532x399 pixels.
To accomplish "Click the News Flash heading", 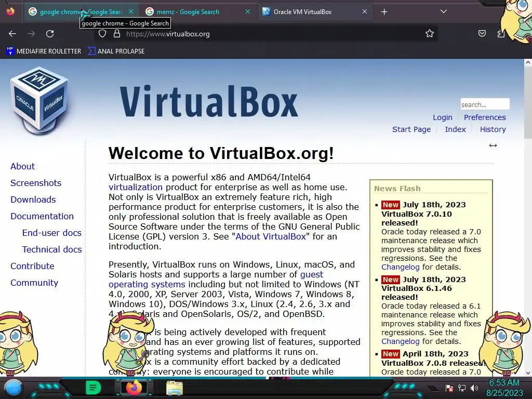I will coord(397,189).
